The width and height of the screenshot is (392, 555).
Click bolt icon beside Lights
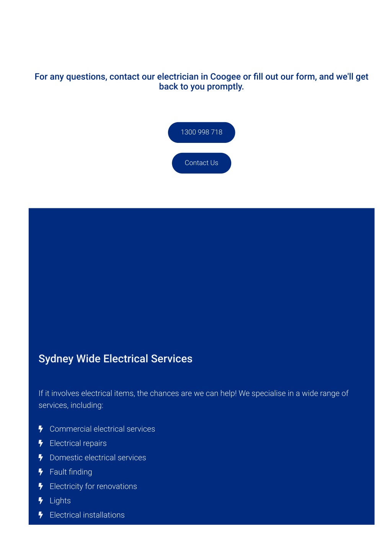coord(41,501)
